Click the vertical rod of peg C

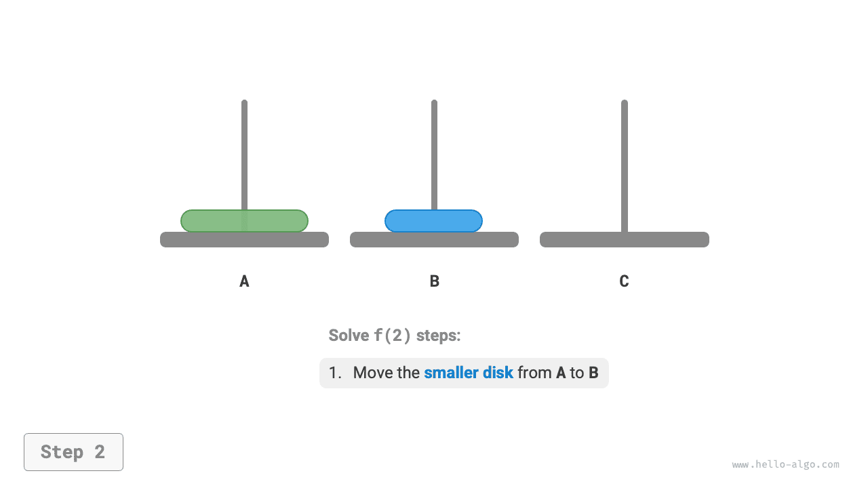pyautogui.click(x=624, y=163)
